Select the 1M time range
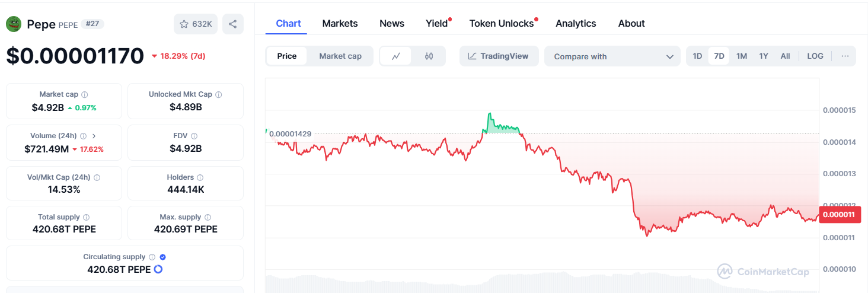868x293 pixels. [742, 56]
